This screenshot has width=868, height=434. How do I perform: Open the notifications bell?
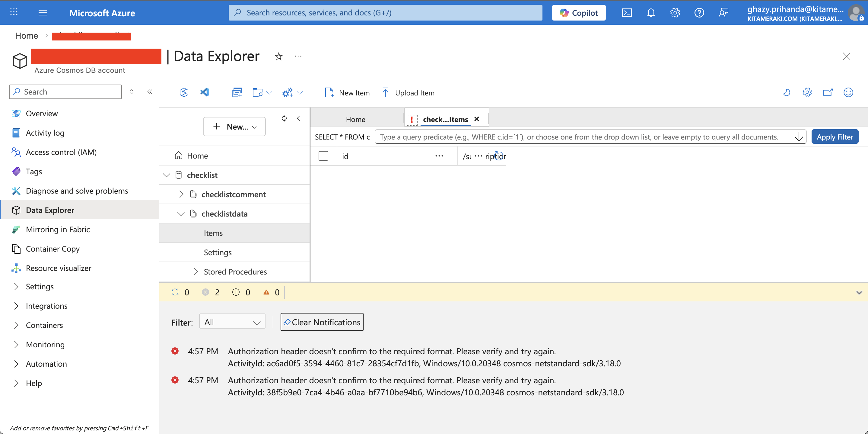coord(651,13)
